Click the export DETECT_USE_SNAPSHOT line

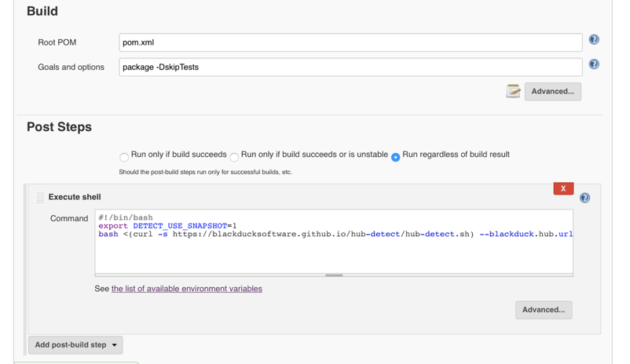pos(167,226)
